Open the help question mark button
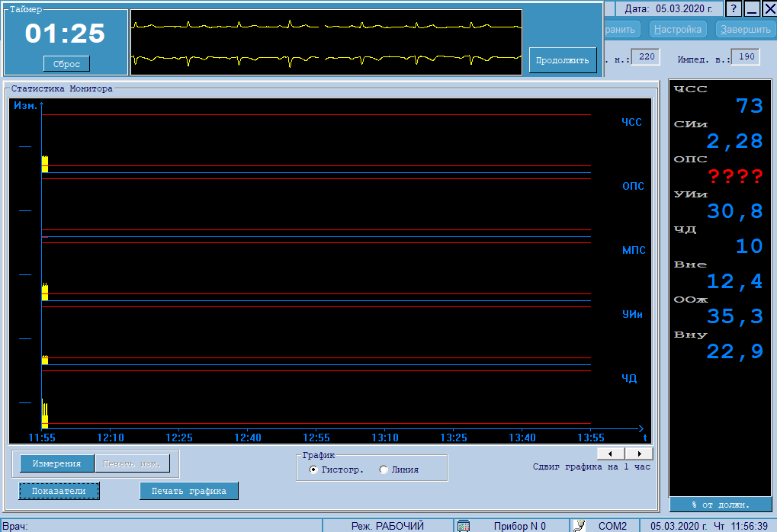 pyautogui.click(x=734, y=8)
